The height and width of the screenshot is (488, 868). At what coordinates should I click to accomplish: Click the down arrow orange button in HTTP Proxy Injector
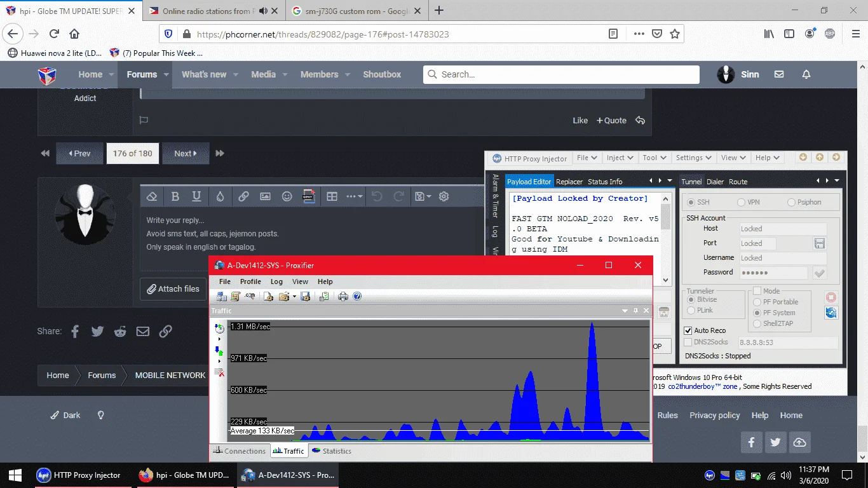point(803,158)
